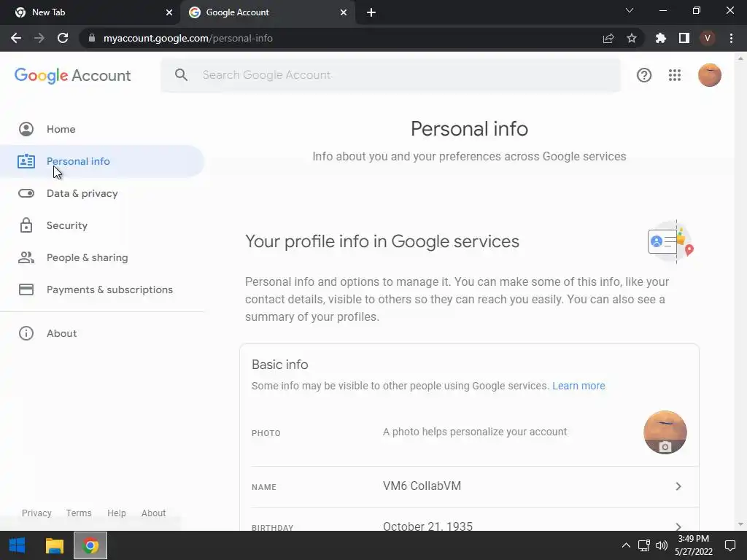747x560 pixels.
Task: Open the About footer link
Action: coord(153,513)
